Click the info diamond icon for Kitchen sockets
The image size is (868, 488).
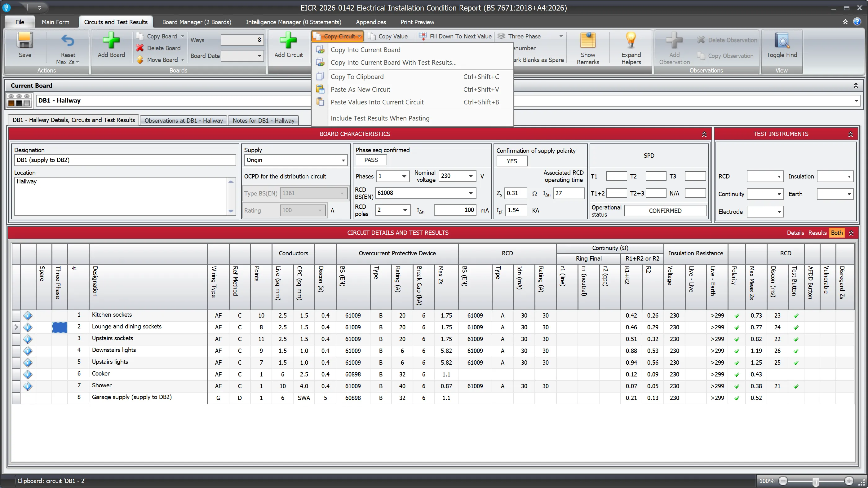click(x=28, y=315)
